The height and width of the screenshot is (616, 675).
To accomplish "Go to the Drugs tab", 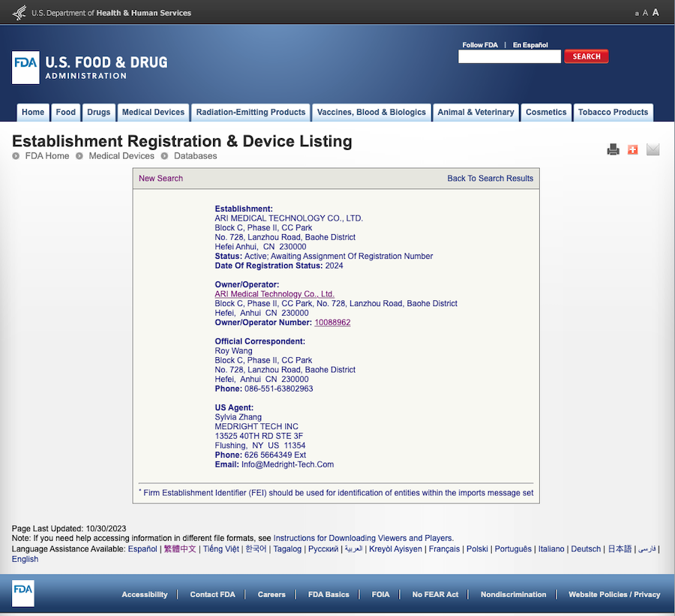I will pyautogui.click(x=99, y=113).
